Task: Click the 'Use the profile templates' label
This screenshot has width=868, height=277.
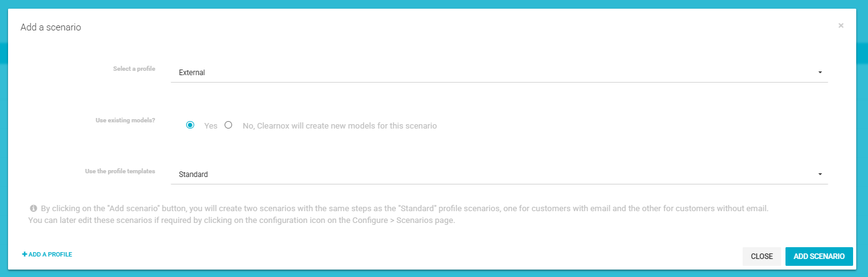Action: (x=120, y=171)
